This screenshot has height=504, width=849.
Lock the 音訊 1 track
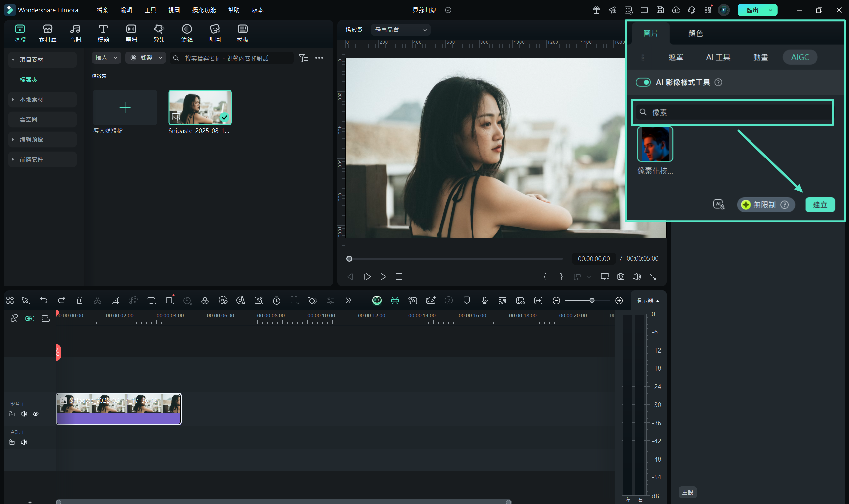(12, 442)
